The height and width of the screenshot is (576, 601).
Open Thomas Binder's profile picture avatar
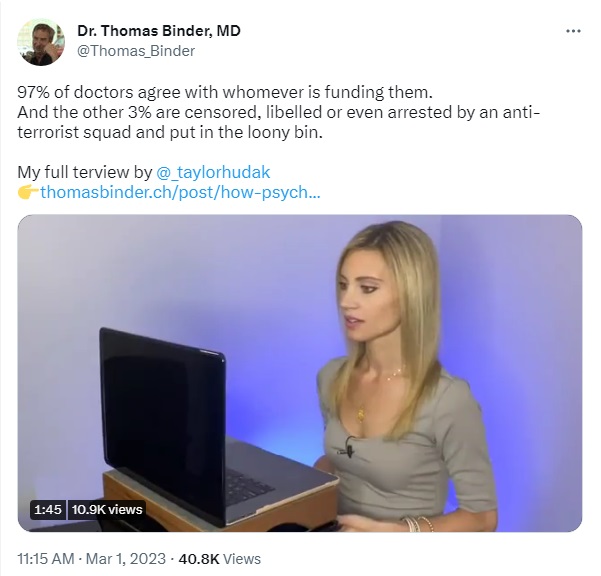[x=41, y=42]
